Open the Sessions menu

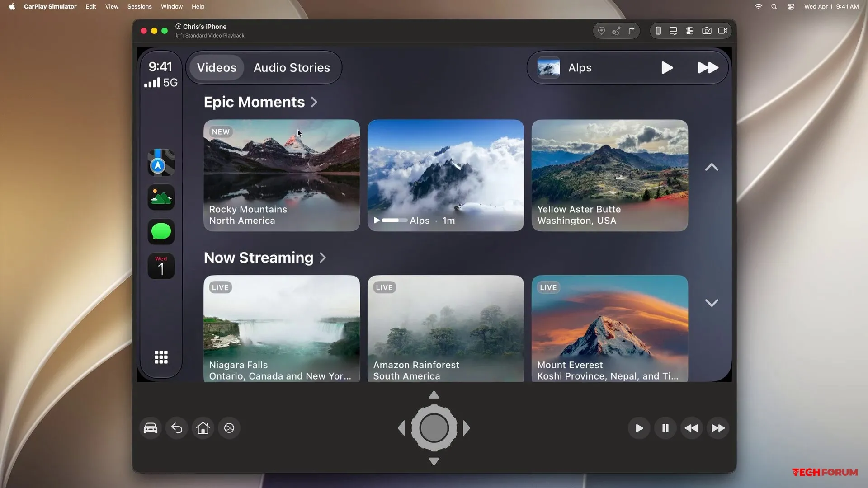pos(140,6)
